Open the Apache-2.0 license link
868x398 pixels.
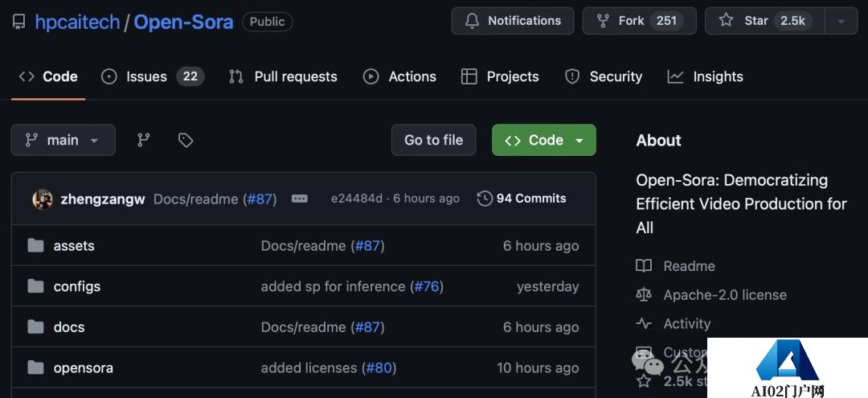click(x=725, y=295)
